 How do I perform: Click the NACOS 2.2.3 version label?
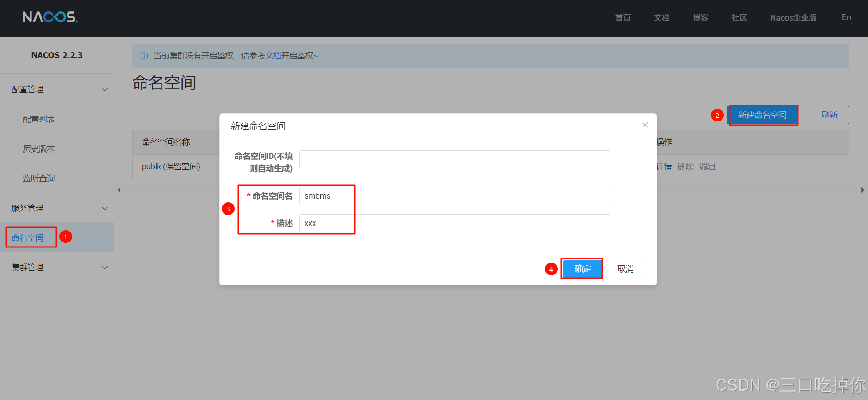point(57,55)
